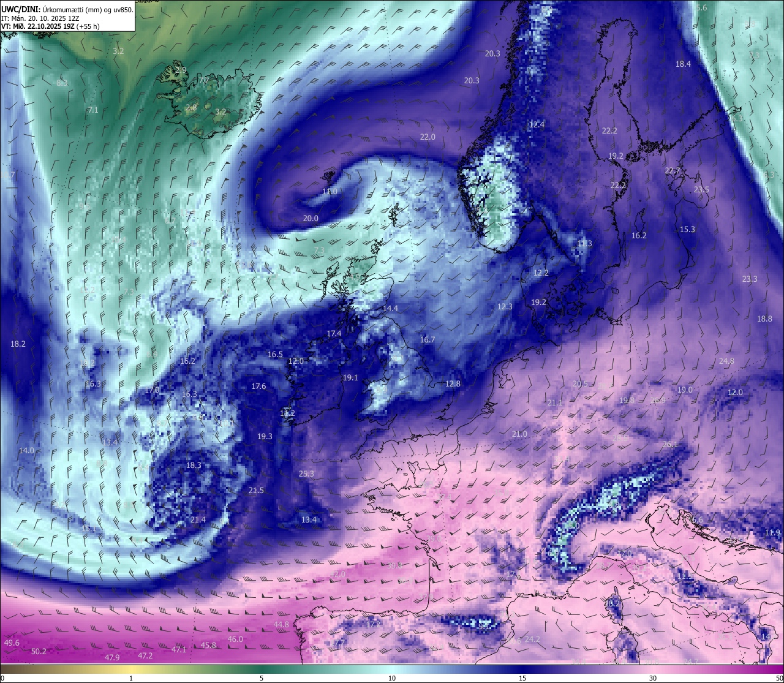Click the colorbar tick label 1
This screenshot has height=683, width=784.
click(131, 678)
